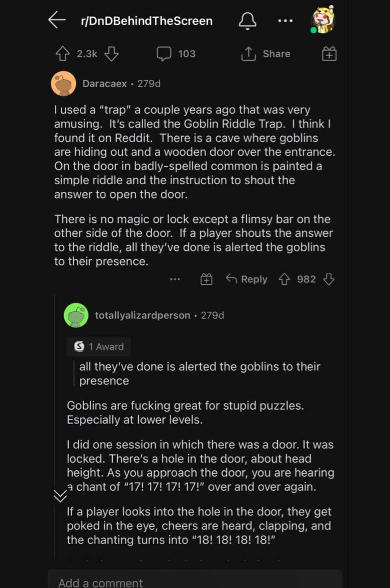
Task: Share the post
Action: (266, 54)
